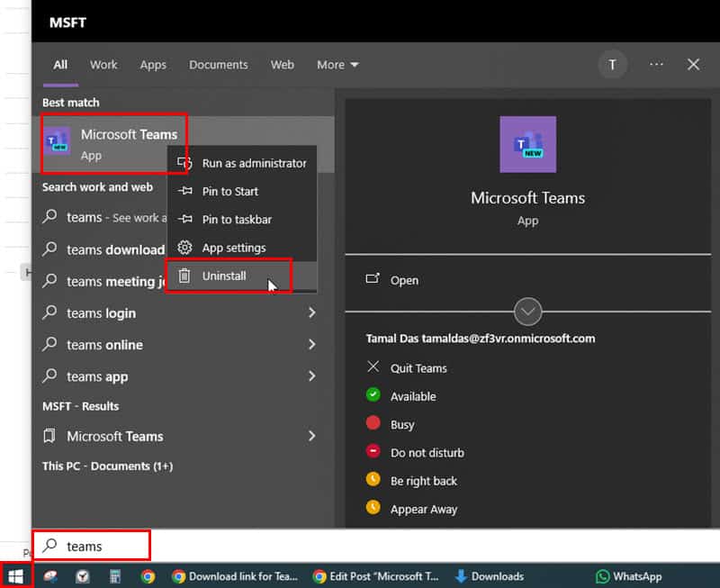Set status to Be right back
This screenshot has width=720, height=588.
[x=423, y=481]
